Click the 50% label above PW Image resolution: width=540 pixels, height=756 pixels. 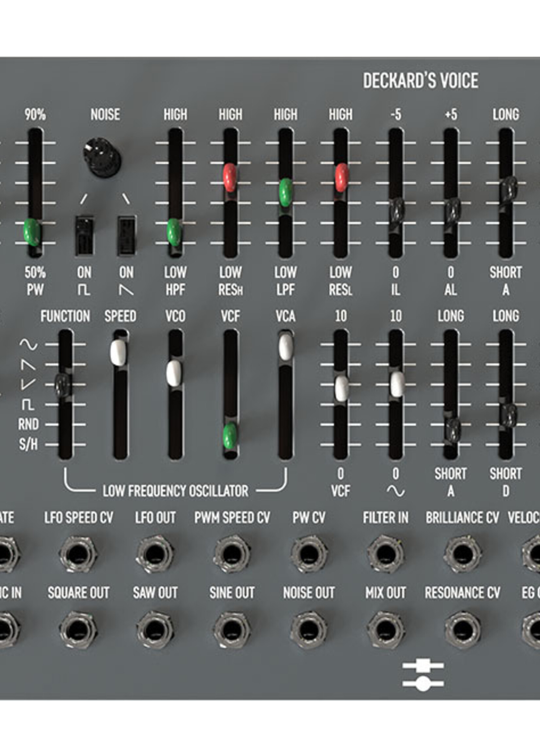(x=35, y=273)
